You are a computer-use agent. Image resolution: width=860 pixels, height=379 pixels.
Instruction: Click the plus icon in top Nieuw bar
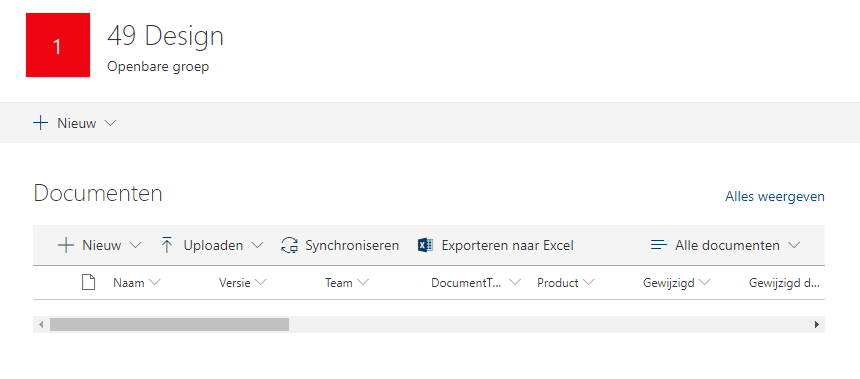coord(41,123)
